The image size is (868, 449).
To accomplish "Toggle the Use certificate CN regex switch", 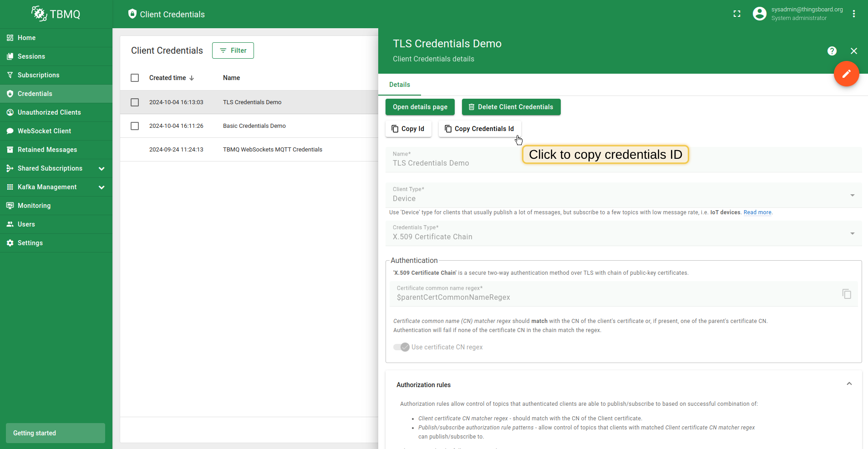I will (x=401, y=347).
